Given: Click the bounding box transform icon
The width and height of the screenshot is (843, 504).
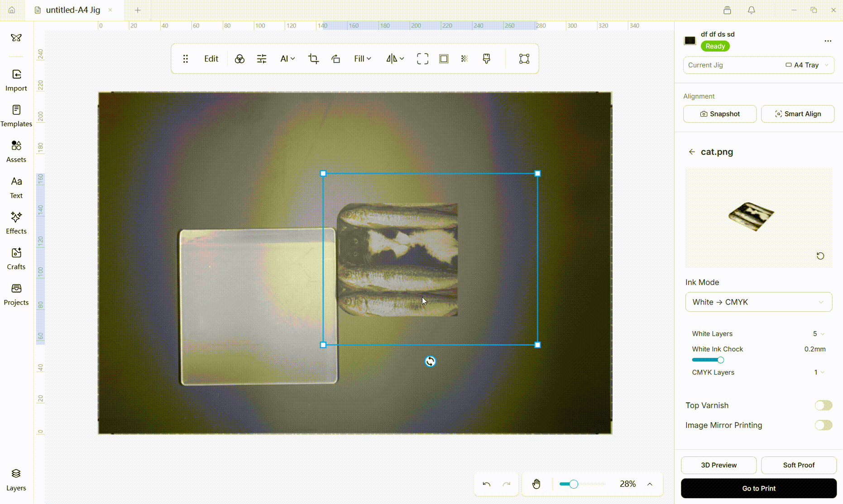Looking at the screenshot, I should (524, 59).
